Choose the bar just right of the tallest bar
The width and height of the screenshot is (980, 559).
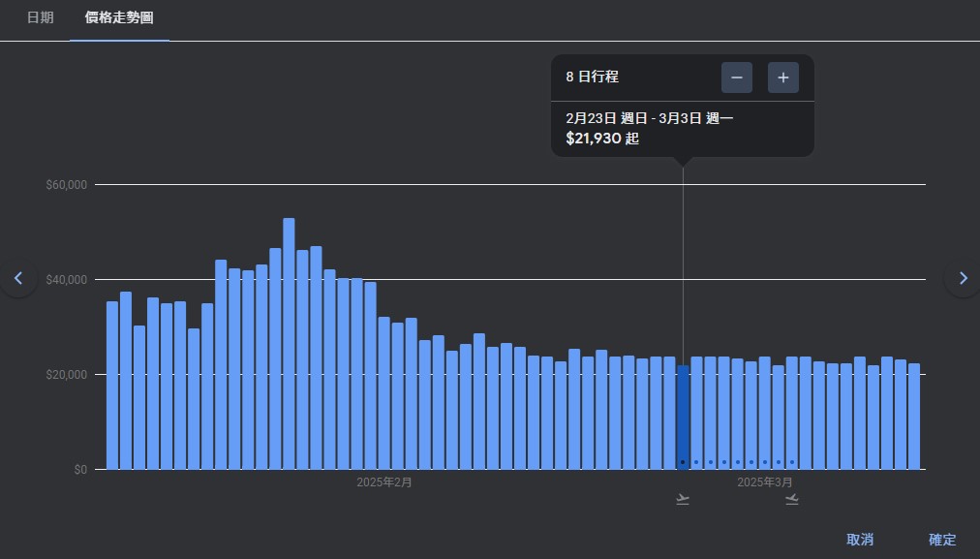(x=302, y=359)
